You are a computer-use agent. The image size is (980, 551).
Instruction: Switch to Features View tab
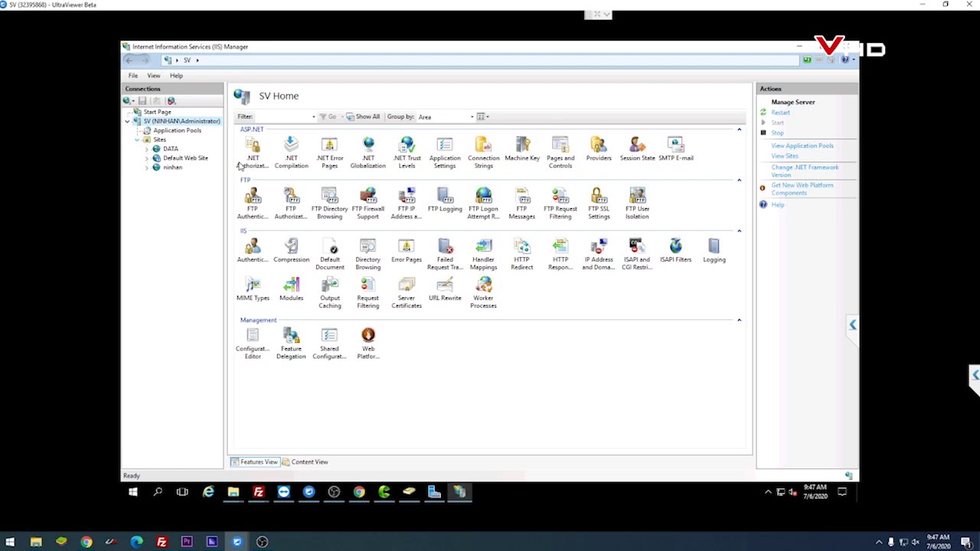pos(255,462)
